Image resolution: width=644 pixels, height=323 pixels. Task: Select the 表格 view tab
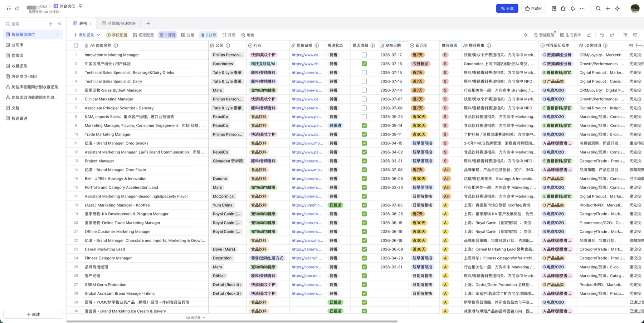coord(80,24)
